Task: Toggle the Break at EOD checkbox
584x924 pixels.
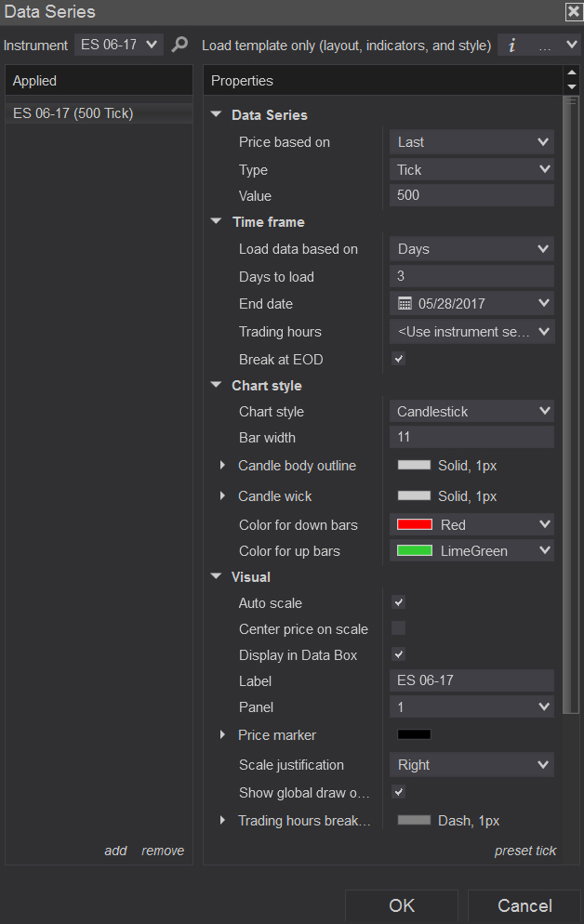Action: pyautogui.click(x=398, y=359)
